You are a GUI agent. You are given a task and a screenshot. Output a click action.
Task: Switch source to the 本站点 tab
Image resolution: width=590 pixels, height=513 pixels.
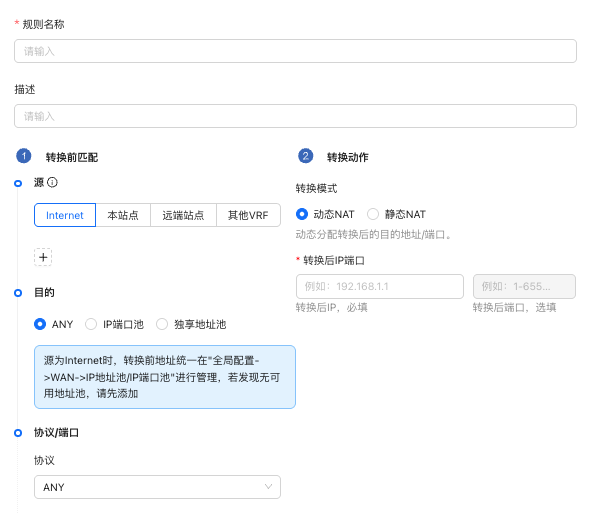tap(123, 215)
